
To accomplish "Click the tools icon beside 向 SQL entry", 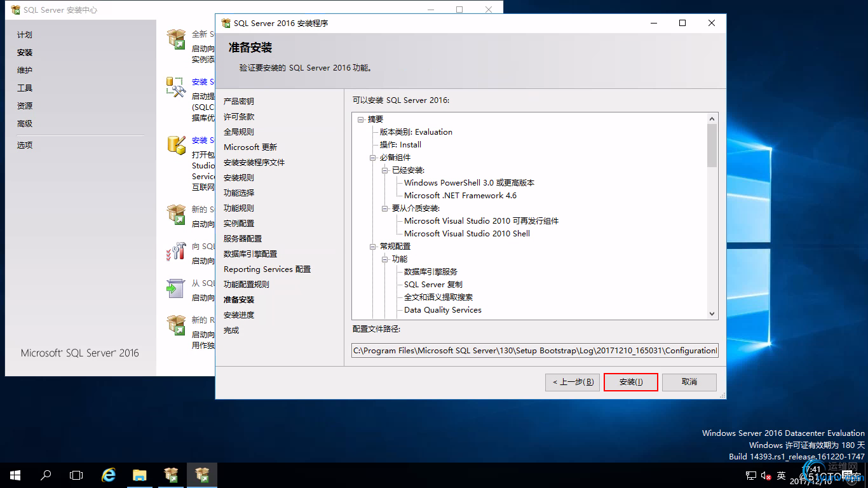I will pos(176,252).
